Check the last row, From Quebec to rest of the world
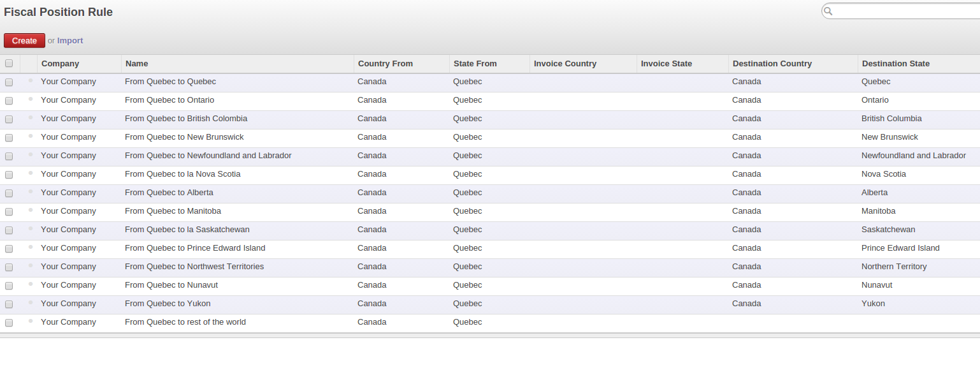The height and width of the screenshot is (370, 980). tap(9, 323)
